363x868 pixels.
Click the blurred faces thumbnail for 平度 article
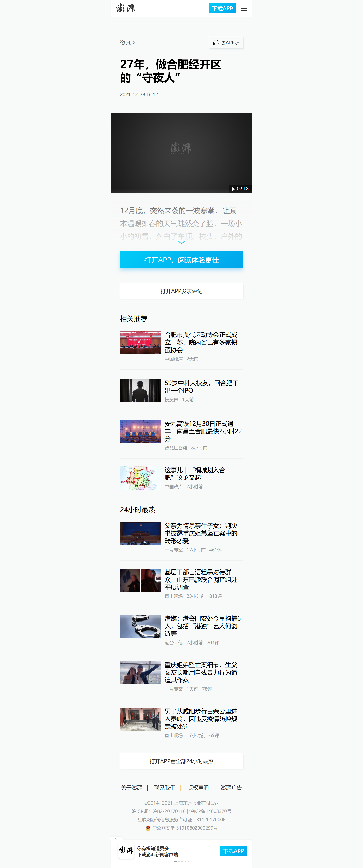[x=140, y=580]
